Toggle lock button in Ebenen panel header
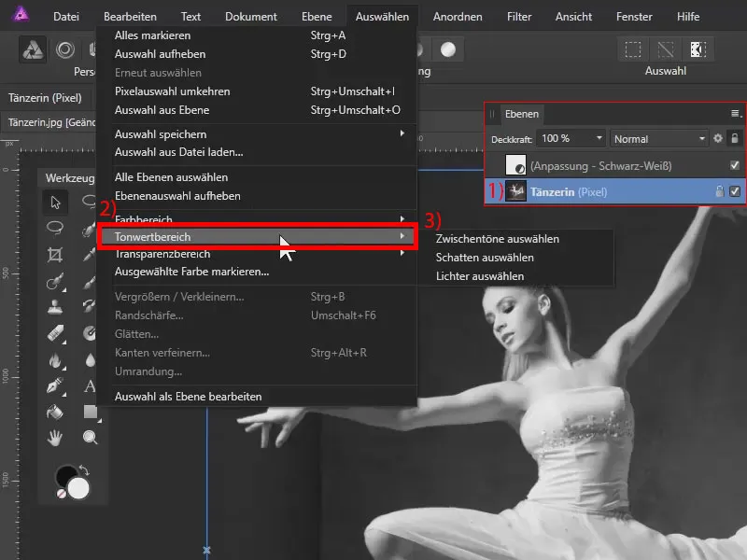The width and height of the screenshot is (747, 560). (x=735, y=138)
